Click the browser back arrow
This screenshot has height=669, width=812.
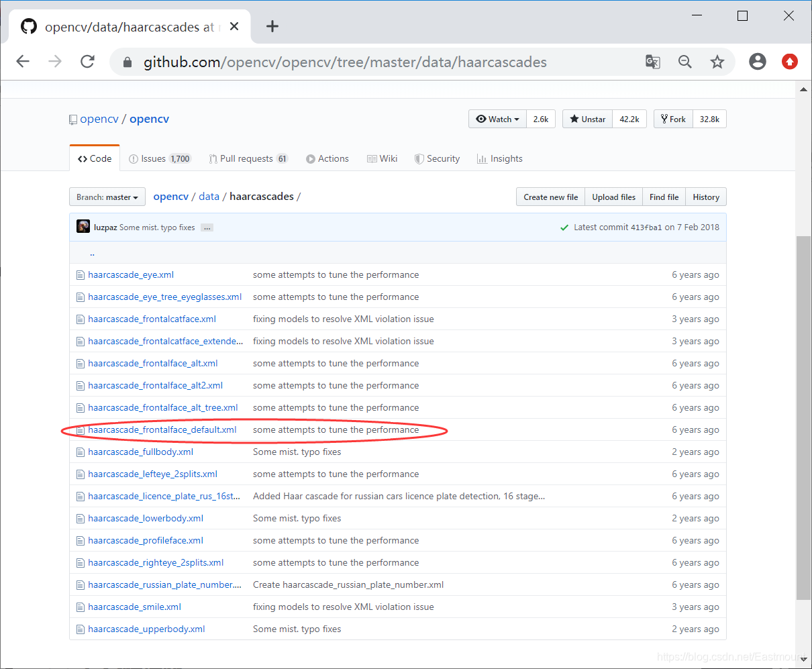(x=23, y=62)
